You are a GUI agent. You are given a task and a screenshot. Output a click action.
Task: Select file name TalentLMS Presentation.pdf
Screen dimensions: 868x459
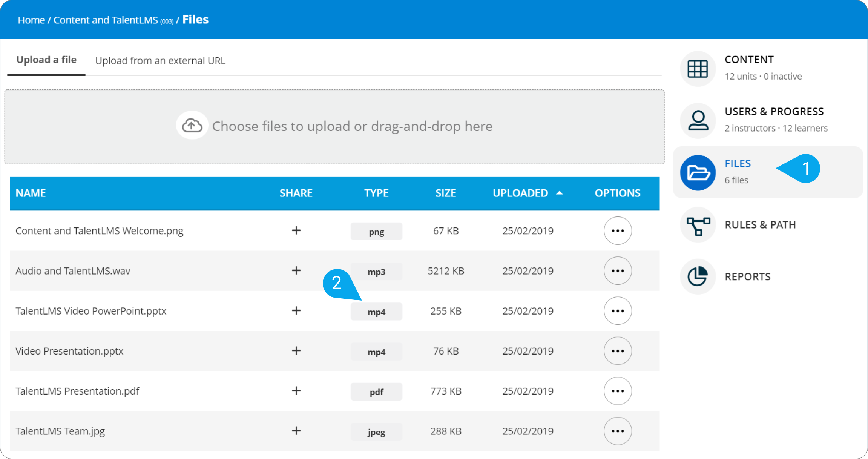[x=77, y=391]
